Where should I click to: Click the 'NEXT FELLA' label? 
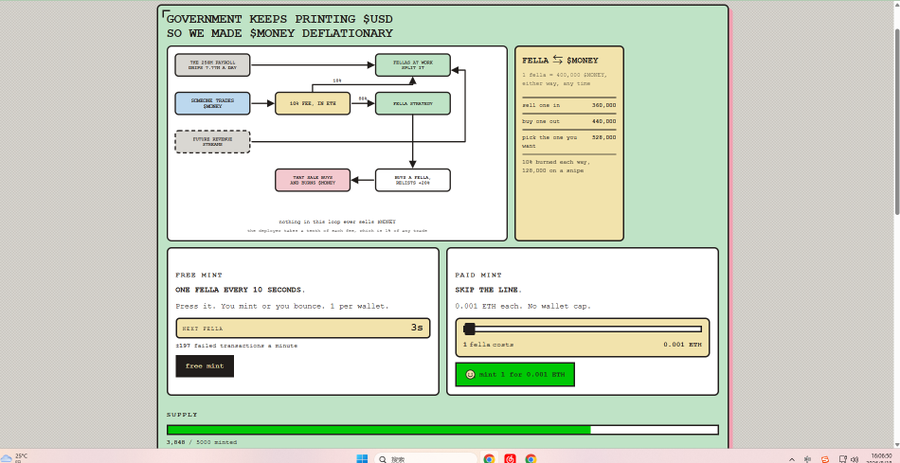(x=203, y=329)
